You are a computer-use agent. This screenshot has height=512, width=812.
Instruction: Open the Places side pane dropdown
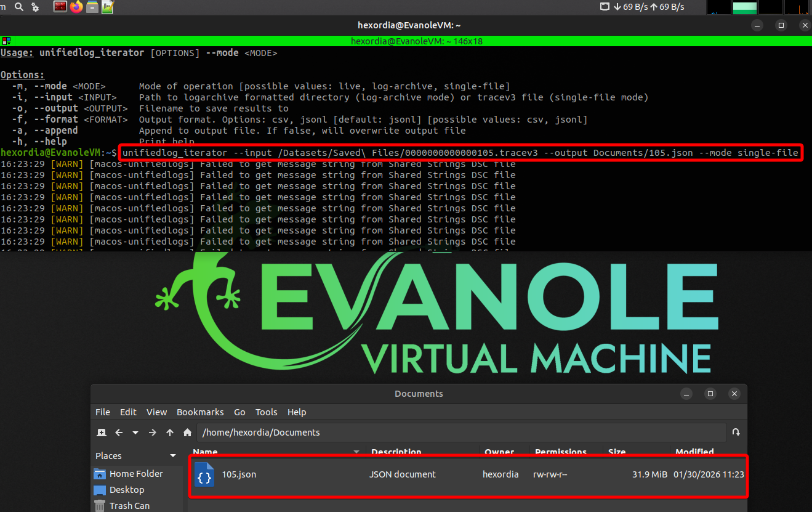pyautogui.click(x=173, y=456)
